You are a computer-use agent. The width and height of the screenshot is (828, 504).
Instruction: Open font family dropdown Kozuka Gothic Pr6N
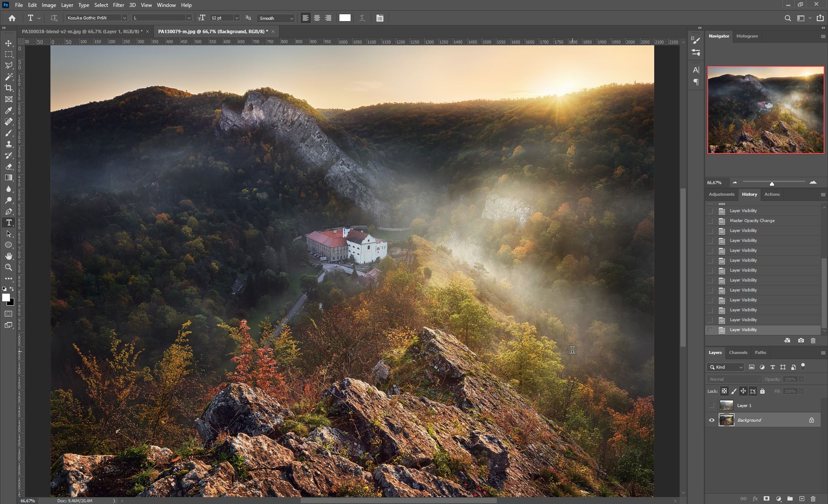(124, 18)
